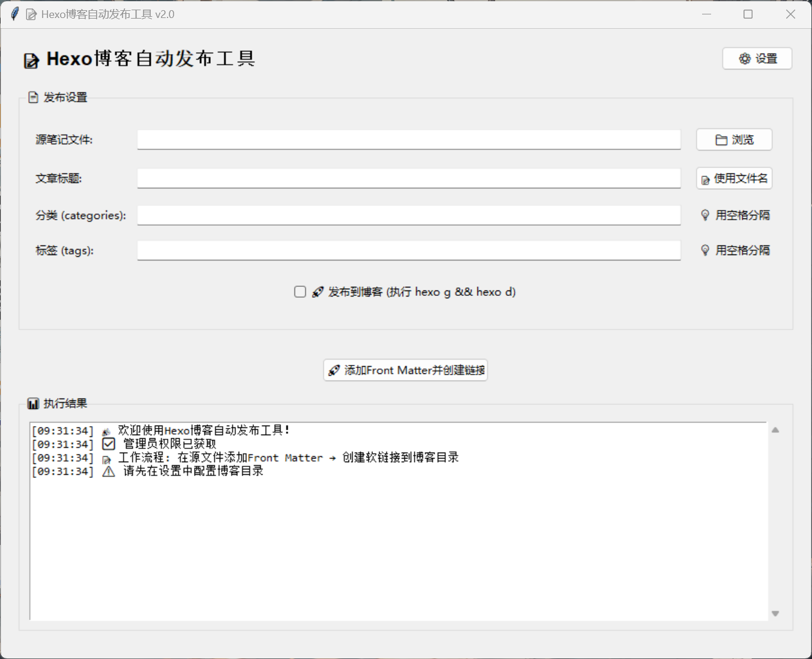Maximize the Hexo tool window
This screenshot has width=812, height=659.
point(748,14)
